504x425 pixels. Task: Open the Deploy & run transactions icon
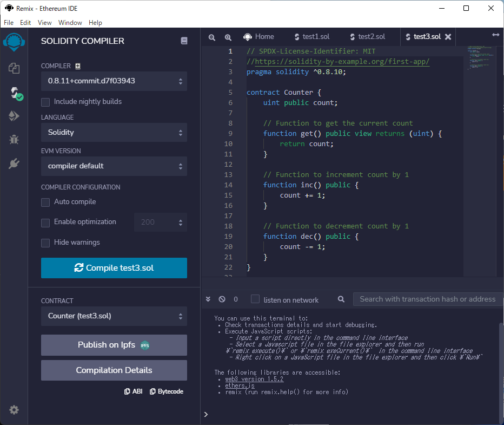pyautogui.click(x=14, y=116)
